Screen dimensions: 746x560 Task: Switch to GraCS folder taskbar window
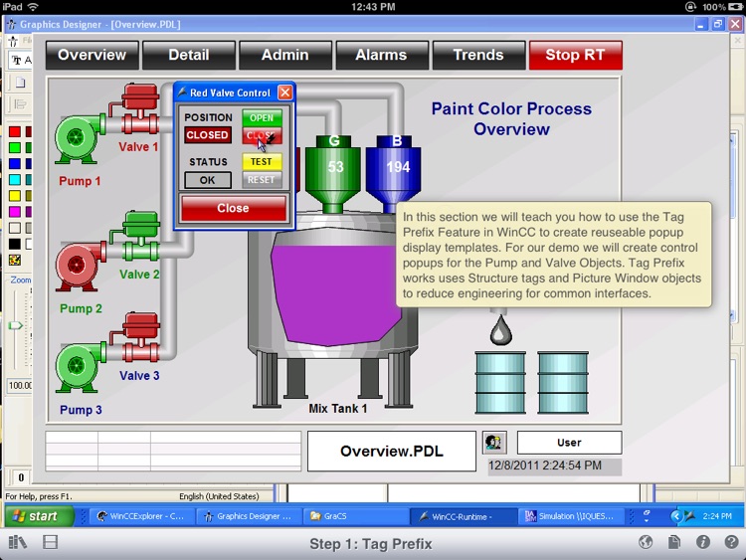pyautogui.click(x=356, y=516)
